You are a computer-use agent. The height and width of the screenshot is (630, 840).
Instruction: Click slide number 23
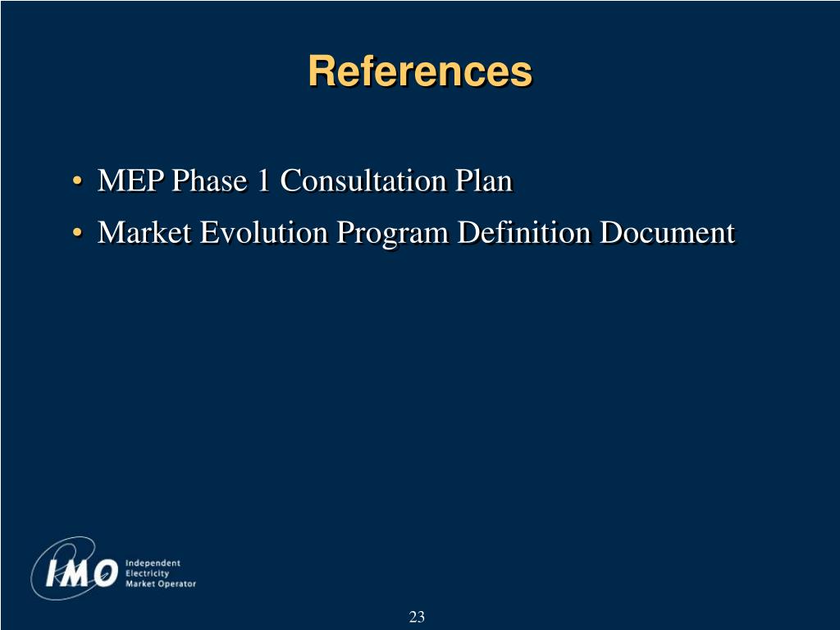click(x=417, y=617)
